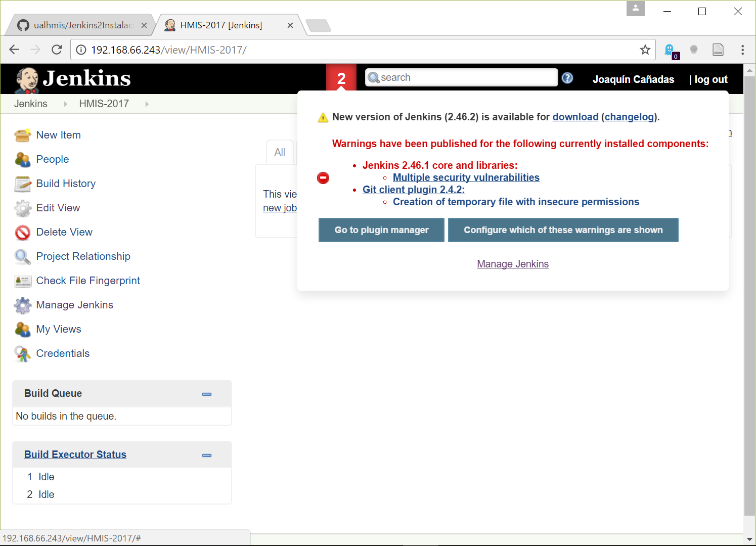756x546 pixels.
Task: Bookmark this page with the star icon
Action: click(x=645, y=50)
